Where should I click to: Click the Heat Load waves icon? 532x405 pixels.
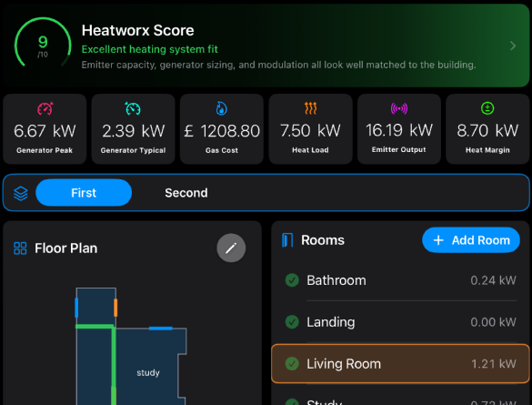click(x=310, y=108)
